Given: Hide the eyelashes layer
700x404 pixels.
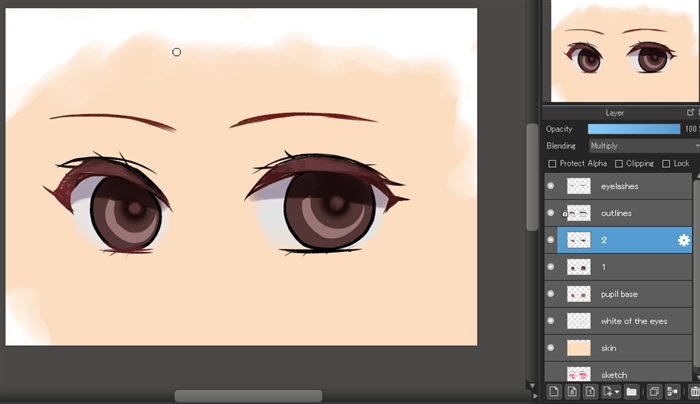Looking at the screenshot, I should point(551,186).
